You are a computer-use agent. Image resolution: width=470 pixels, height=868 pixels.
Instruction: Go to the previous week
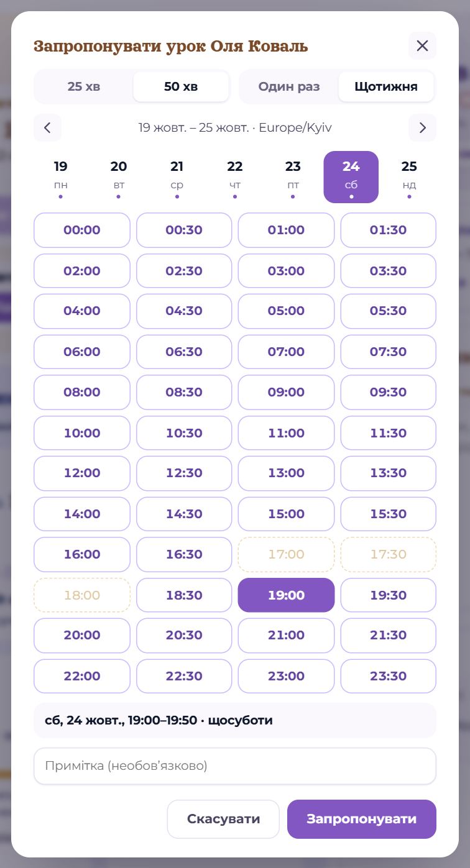48,128
